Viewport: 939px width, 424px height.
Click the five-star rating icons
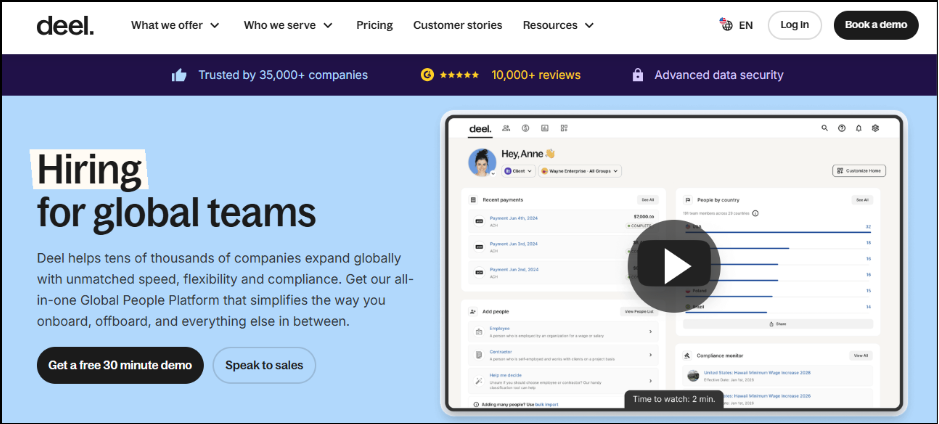click(x=459, y=75)
